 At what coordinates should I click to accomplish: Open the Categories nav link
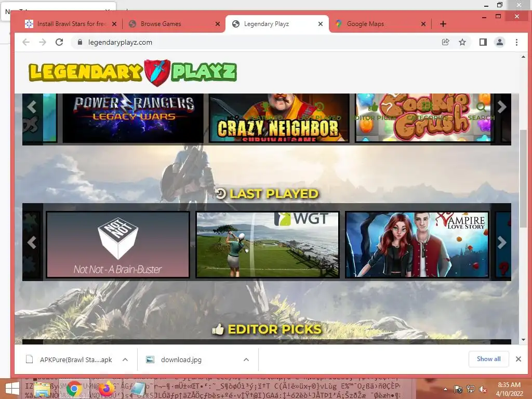tap(427, 112)
